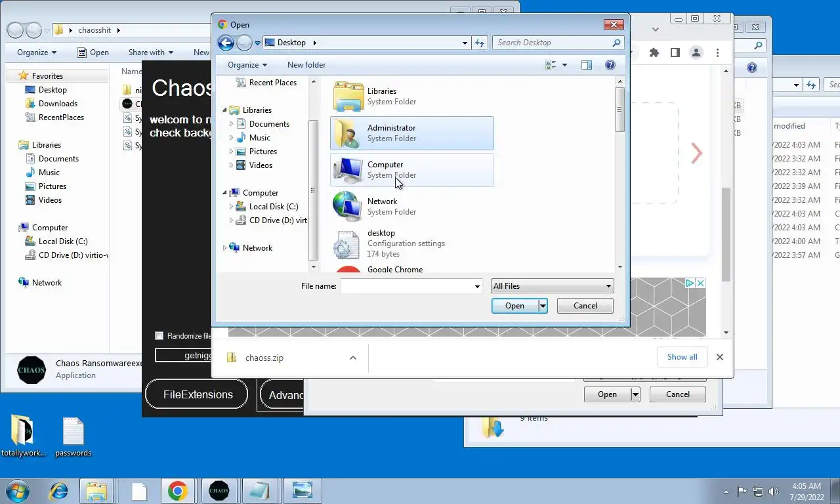Image resolution: width=840 pixels, height=504 pixels.
Task: Click the next arrow on Chrome page
Action: click(697, 154)
